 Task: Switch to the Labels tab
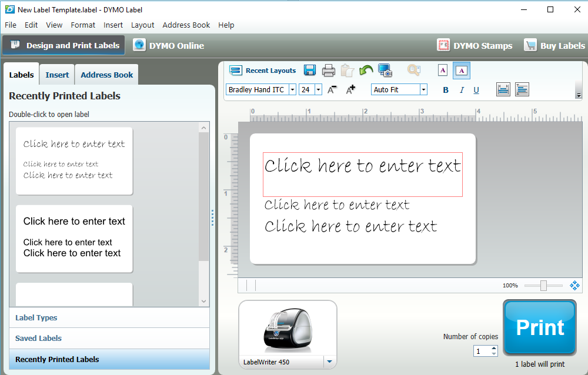click(21, 75)
